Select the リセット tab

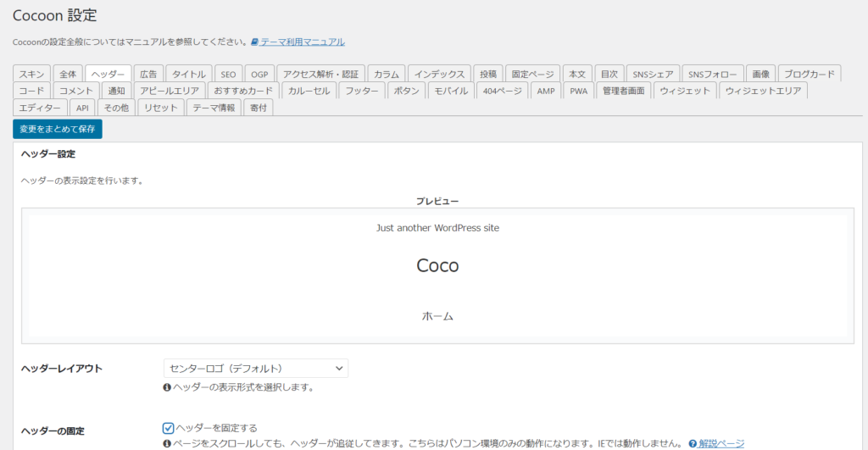(161, 108)
